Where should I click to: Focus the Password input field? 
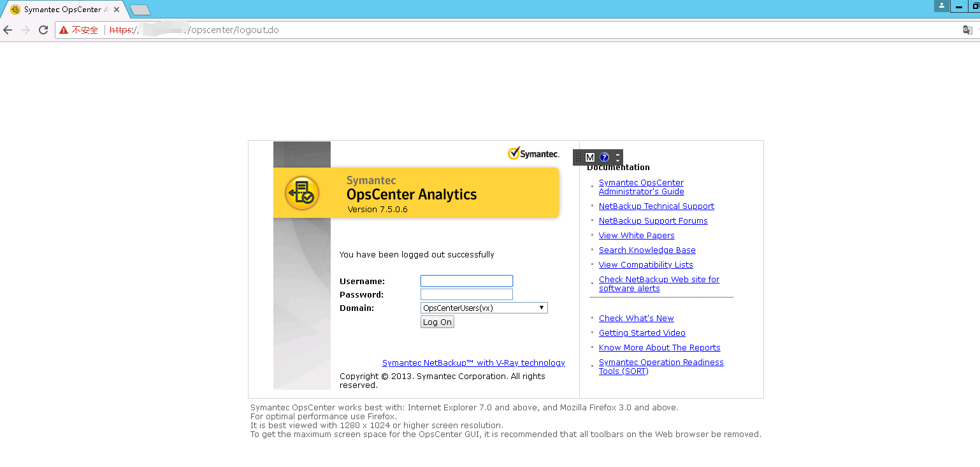click(x=466, y=294)
